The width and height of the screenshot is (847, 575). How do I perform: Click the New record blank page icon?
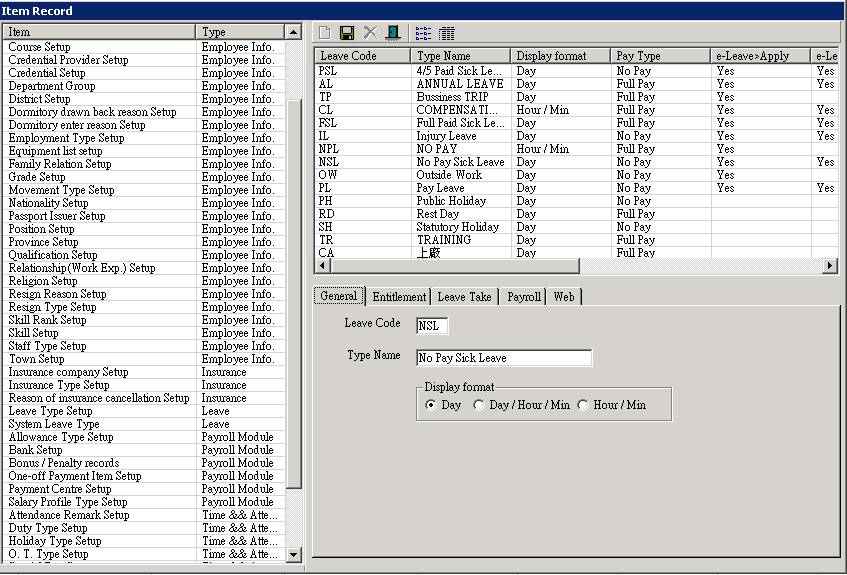(x=325, y=33)
